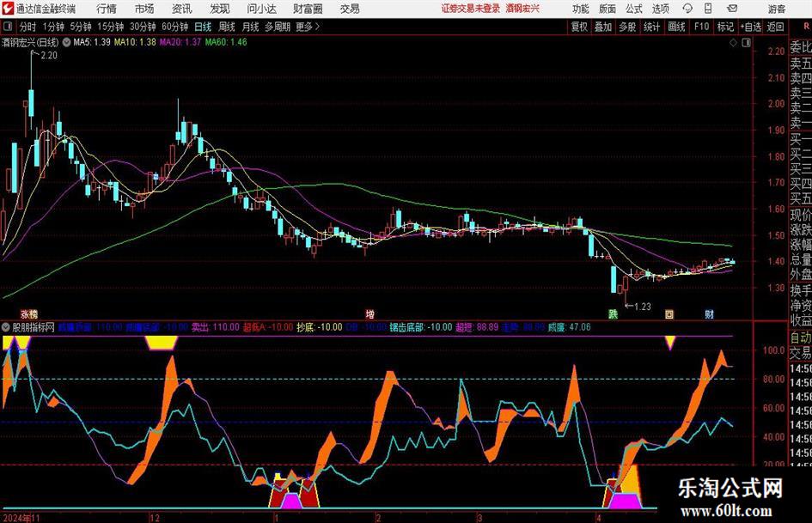This screenshot has height=523, width=812.
Task: Click the 通达信 red logo icon
Action: [x=8, y=9]
